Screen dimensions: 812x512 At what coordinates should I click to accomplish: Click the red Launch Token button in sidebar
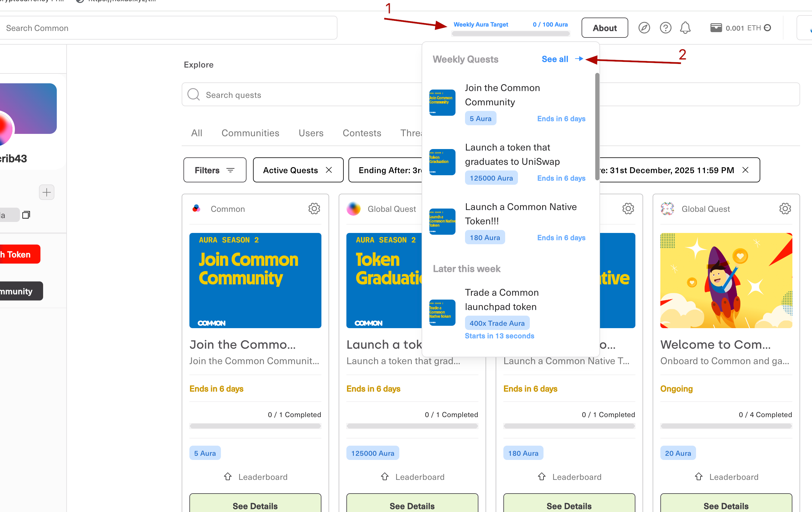point(20,254)
